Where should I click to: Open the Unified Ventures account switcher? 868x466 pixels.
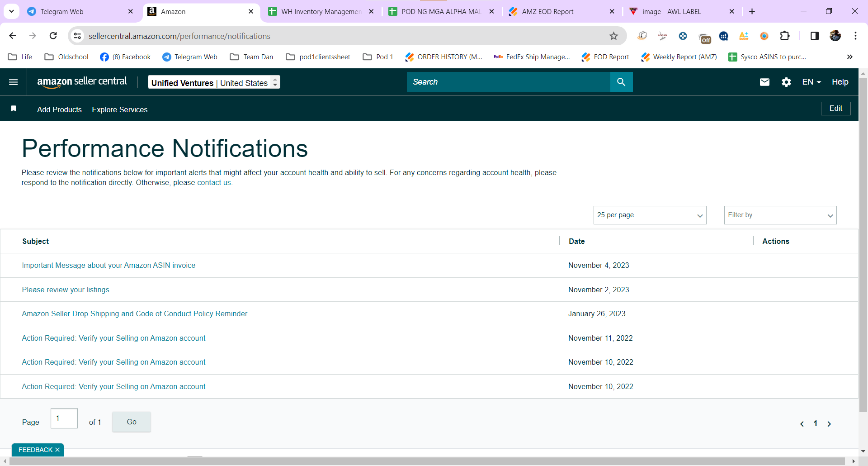point(214,82)
